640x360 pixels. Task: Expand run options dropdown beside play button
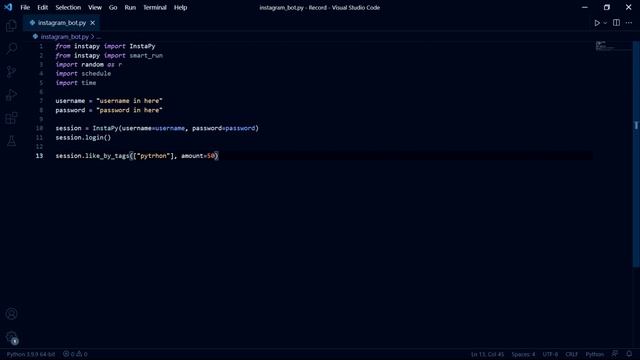click(605, 23)
